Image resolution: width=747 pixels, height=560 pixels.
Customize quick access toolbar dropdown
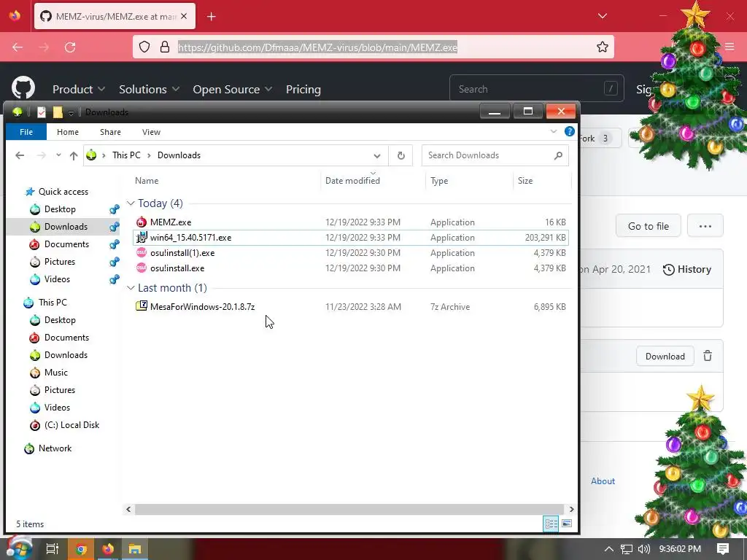pyautogui.click(x=71, y=112)
